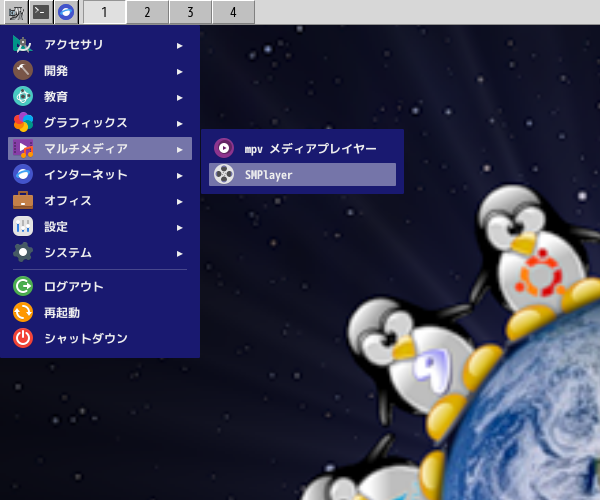Click the アクセサリ category icon
Screen dimensions: 600x500
(23, 45)
